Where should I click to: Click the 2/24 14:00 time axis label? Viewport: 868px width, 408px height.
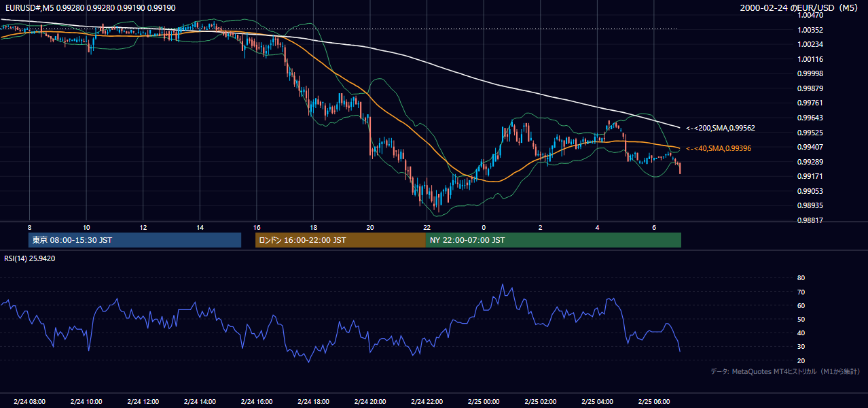click(200, 401)
